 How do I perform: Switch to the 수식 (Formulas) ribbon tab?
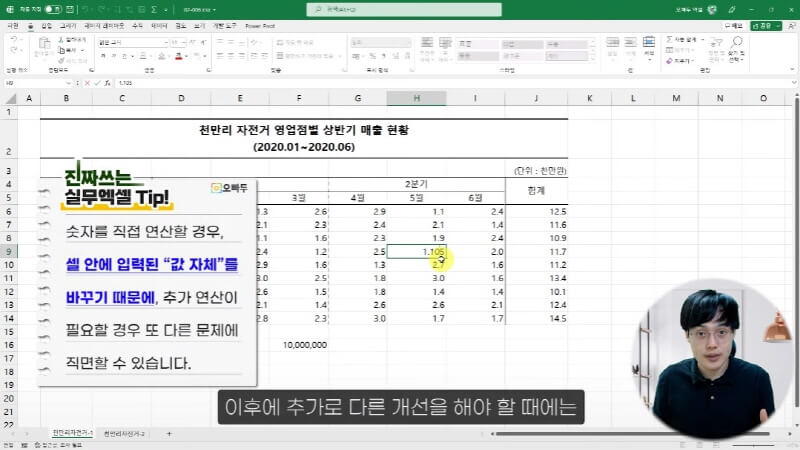(137, 26)
